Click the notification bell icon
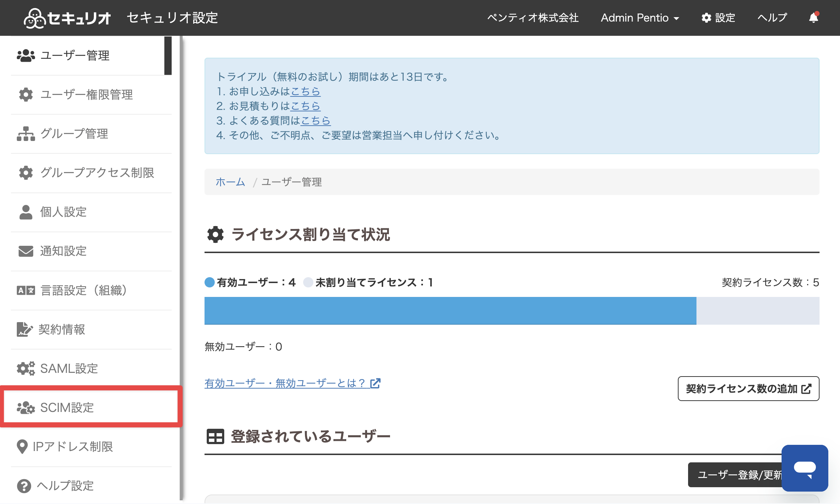 [814, 18]
